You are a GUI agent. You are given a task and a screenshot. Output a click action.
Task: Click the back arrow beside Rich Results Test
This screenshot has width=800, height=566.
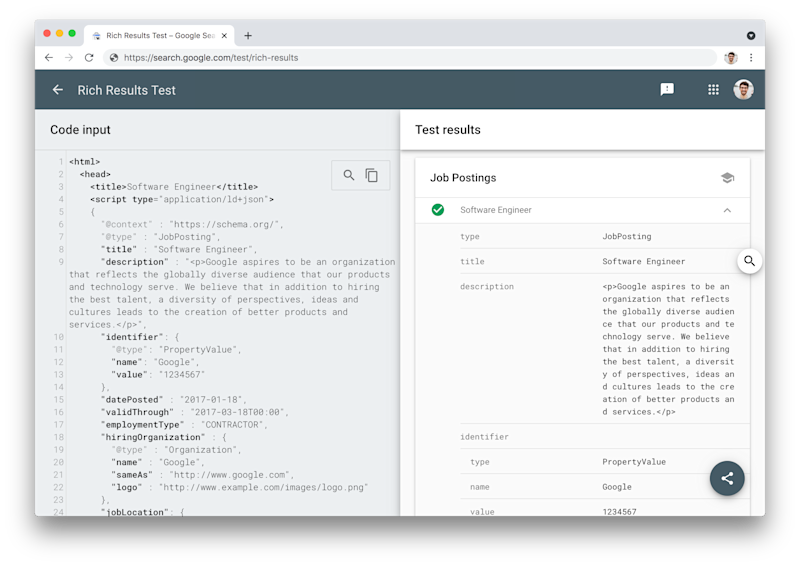coord(58,90)
